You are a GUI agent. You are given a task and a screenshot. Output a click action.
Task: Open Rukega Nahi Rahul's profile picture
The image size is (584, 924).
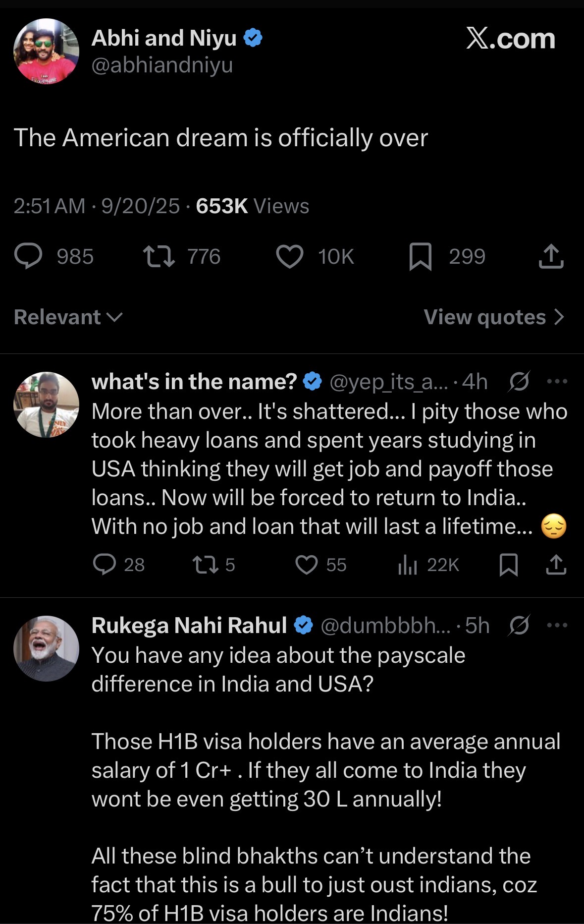[46, 648]
